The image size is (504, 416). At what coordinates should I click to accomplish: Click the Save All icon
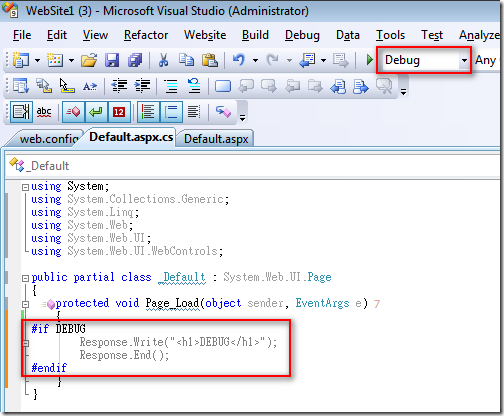coord(135,60)
